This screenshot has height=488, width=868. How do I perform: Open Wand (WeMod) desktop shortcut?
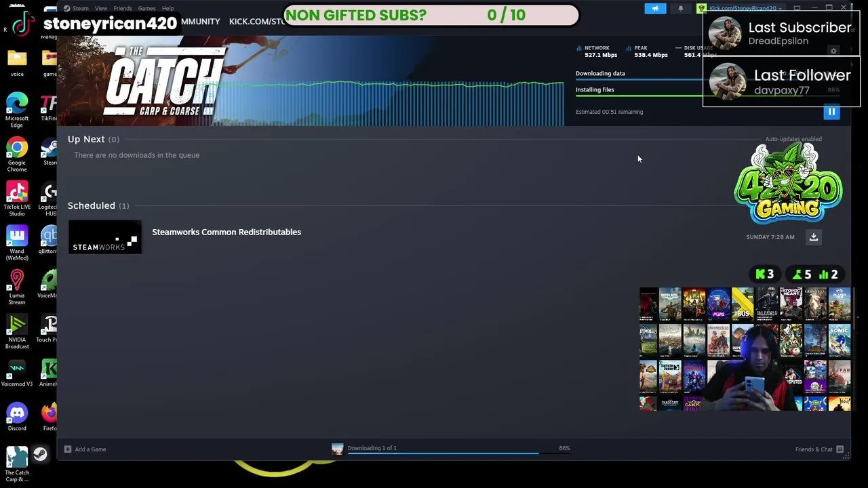[17, 243]
